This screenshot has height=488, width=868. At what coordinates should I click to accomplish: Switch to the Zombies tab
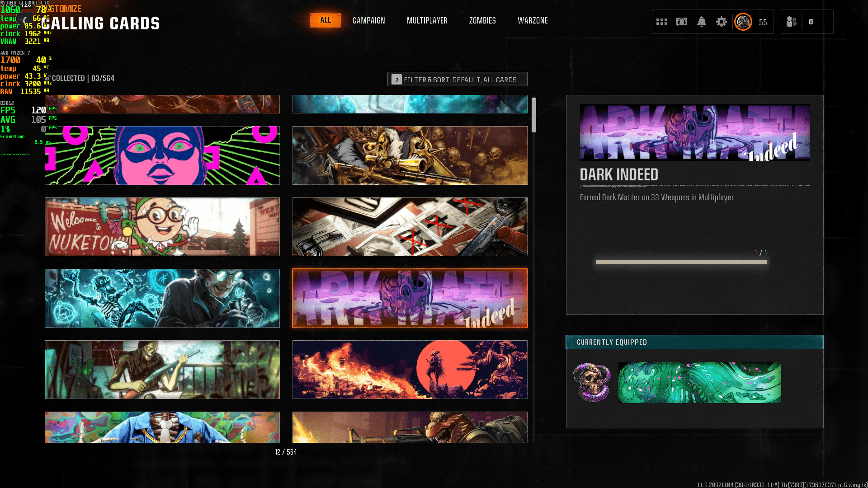(482, 20)
